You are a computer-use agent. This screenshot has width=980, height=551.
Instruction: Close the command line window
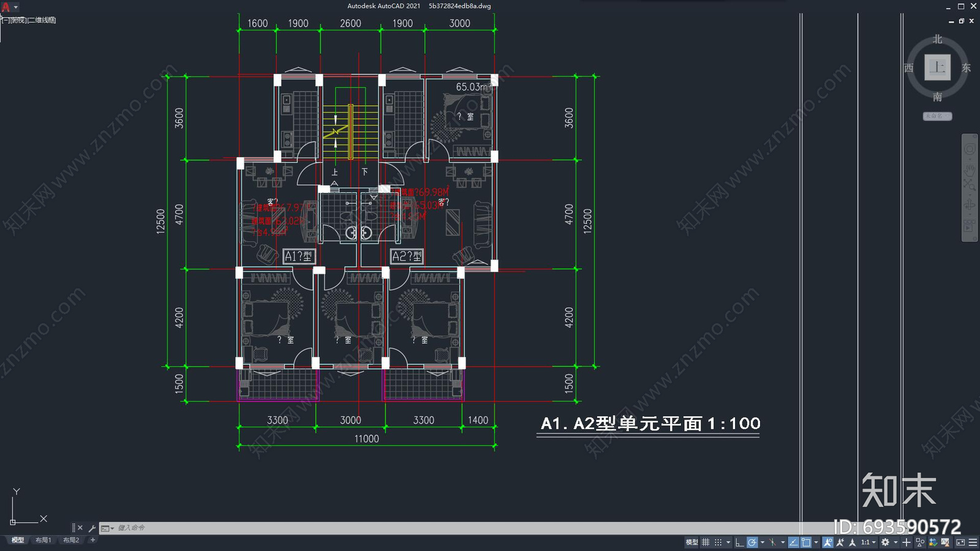click(x=80, y=528)
